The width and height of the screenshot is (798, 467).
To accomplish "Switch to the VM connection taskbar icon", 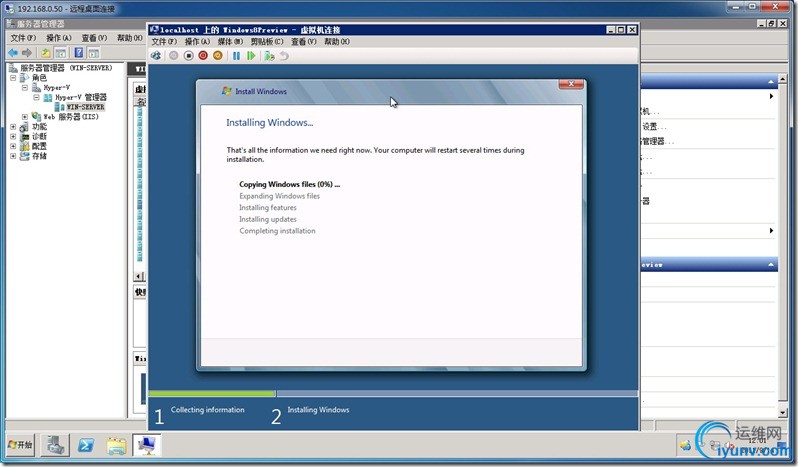I will [147, 445].
